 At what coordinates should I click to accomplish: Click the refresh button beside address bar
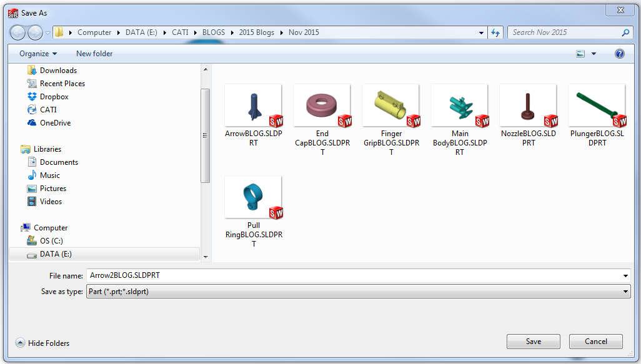click(496, 32)
